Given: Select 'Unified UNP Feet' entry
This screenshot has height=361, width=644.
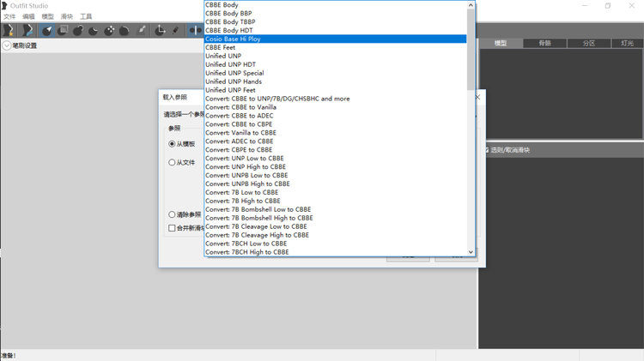Looking at the screenshot, I should point(336,90).
